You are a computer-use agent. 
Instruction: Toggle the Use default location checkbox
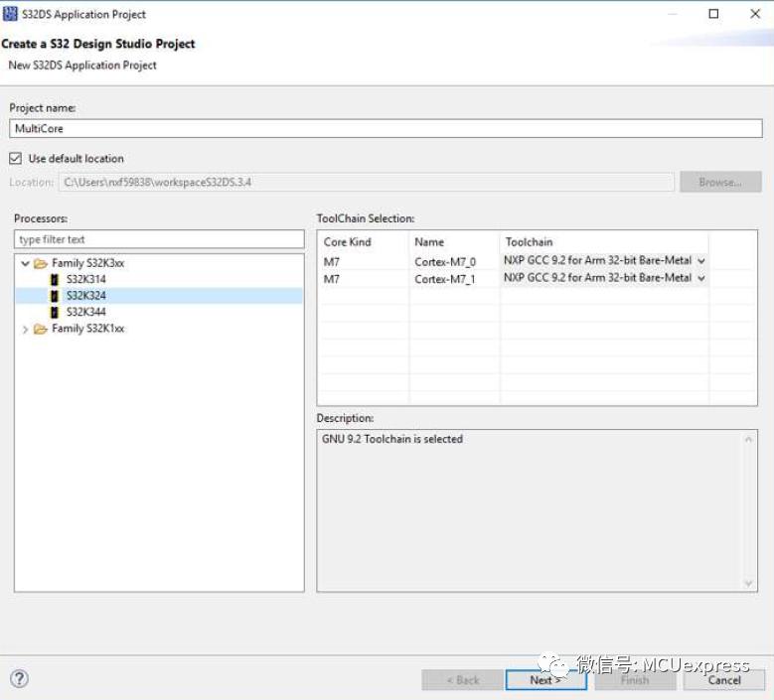coord(15,158)
